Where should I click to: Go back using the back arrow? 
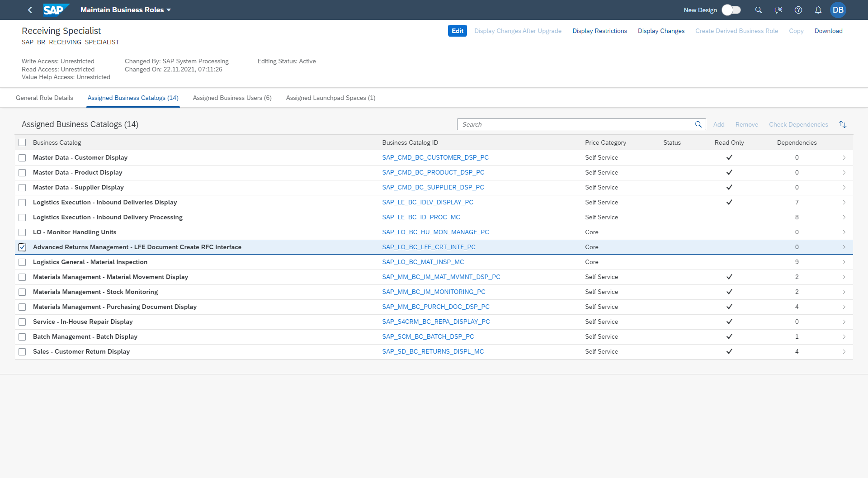(30, 10)
